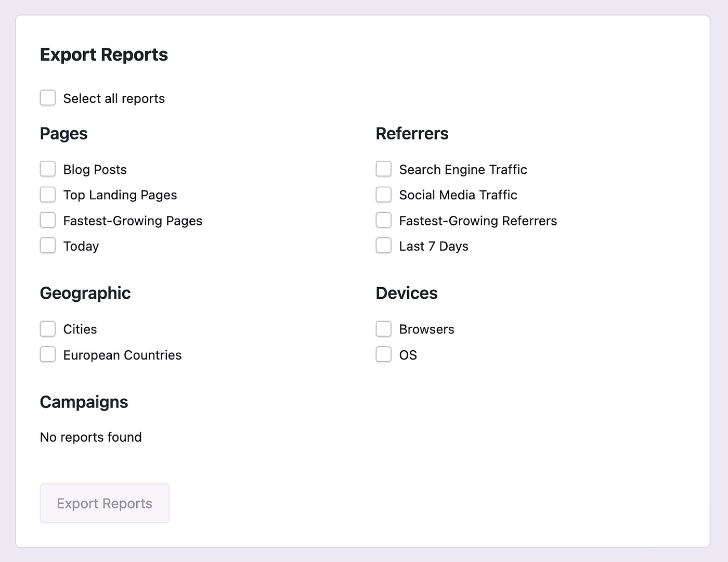The width and height of the screenshot is (728, 562).
Task: Select the OS report under Devices
Action: pos(383,354)
